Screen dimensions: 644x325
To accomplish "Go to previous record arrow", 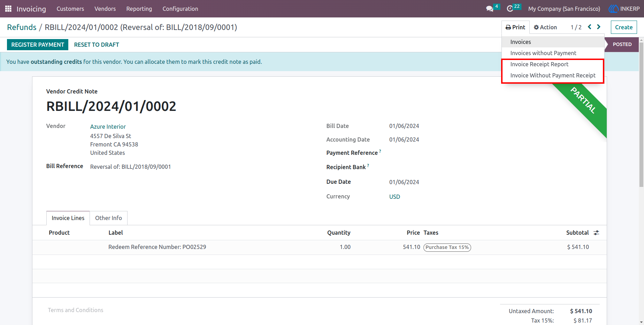I will (590, 27).
